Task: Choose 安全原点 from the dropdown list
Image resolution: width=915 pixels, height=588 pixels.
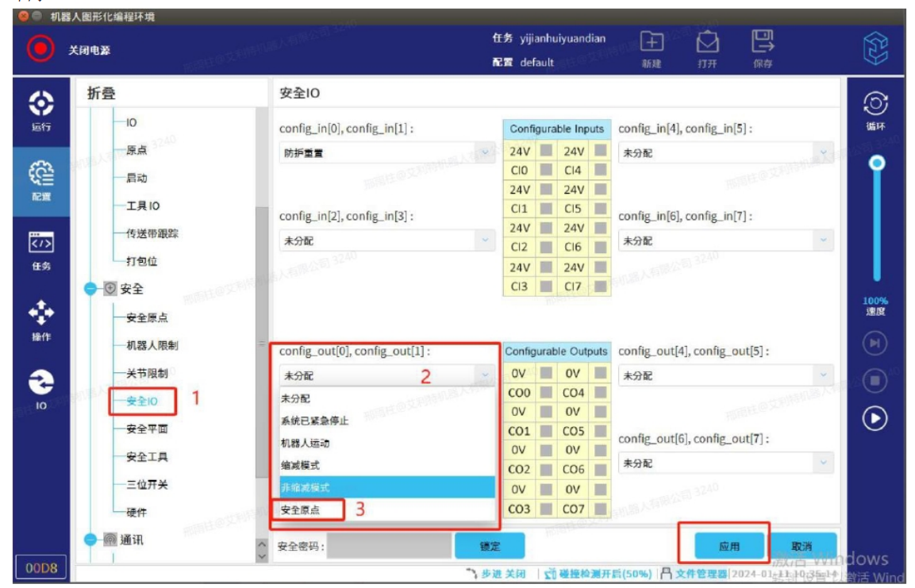Action: tap(302, 509)
